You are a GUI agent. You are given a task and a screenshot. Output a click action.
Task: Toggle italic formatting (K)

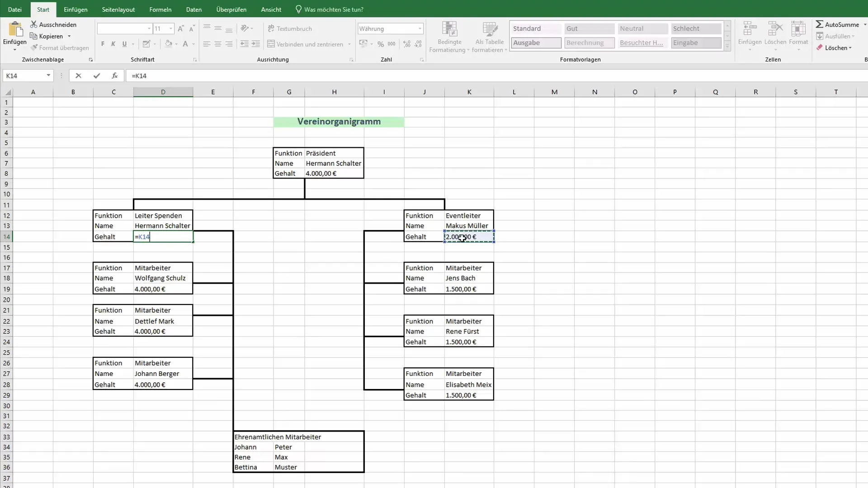[113, 44]
